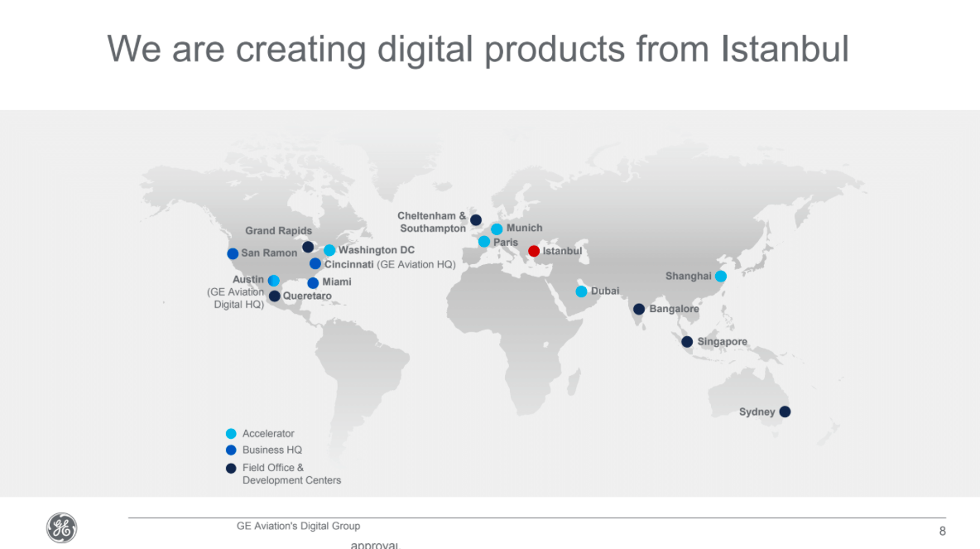Select the Dubai map dot
Viewport: 980px width, 549px height.
click(581, 291)
